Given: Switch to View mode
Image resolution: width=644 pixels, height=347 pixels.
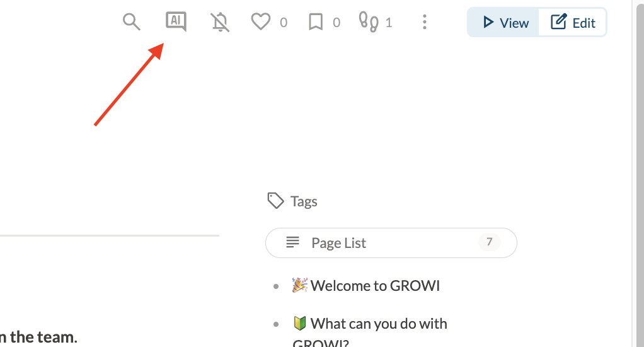Looking at the screenshot, I should (503, 23).
